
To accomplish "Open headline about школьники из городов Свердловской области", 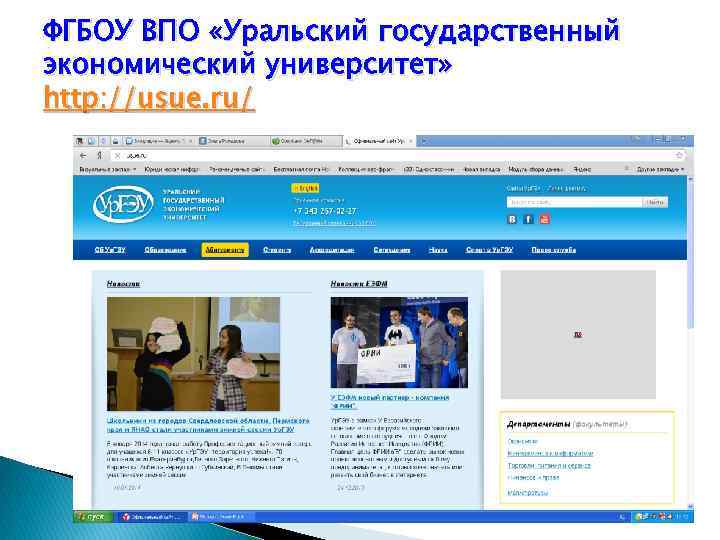I will [x=208, y=425].
